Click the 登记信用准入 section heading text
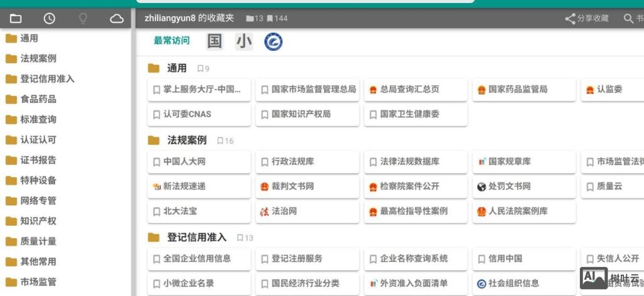The height and width of the screenshot is (296, 644). click(196, 237)
